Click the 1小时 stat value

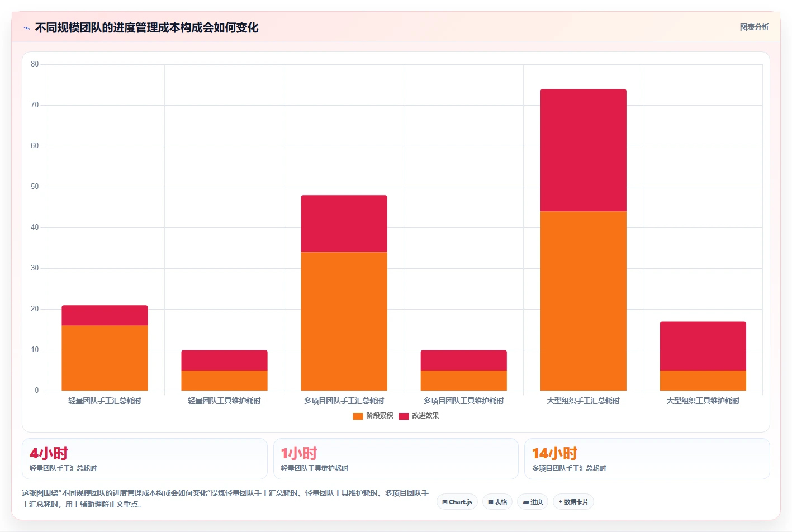click(x=299, y=453)
